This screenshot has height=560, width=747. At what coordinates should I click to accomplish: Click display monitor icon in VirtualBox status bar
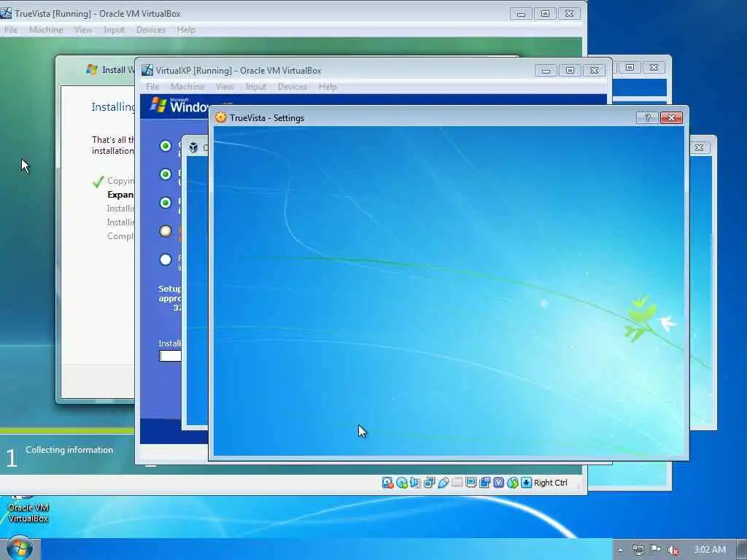(x=471, y=483)
